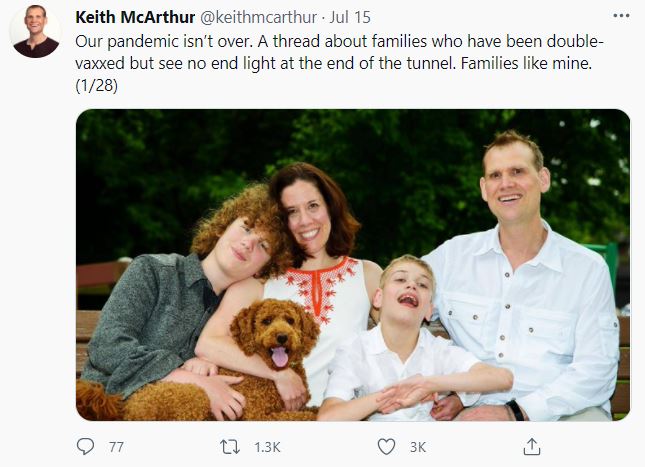The image size is (645, 467).
Task: Click the 77 replies count
Action: (x=116, y=447)
